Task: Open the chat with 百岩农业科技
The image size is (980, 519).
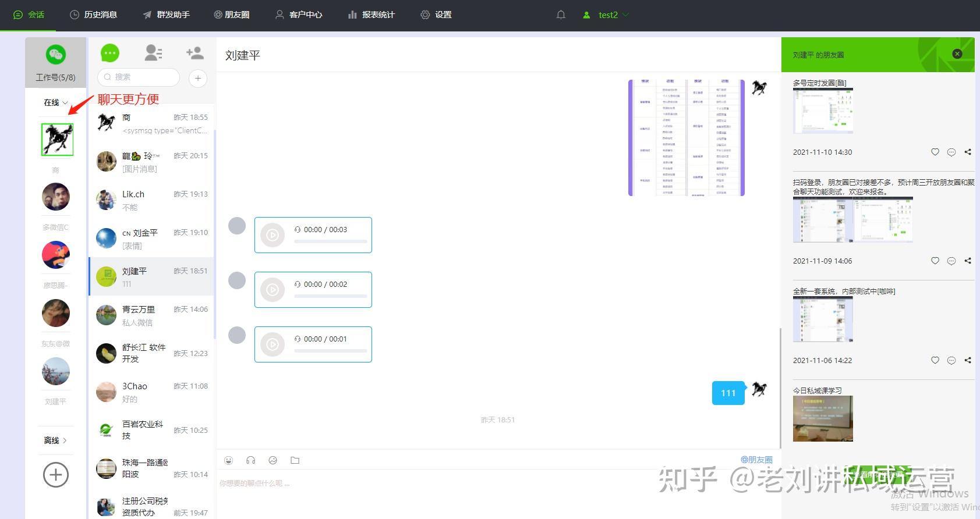Action: (x=151, y=430)
